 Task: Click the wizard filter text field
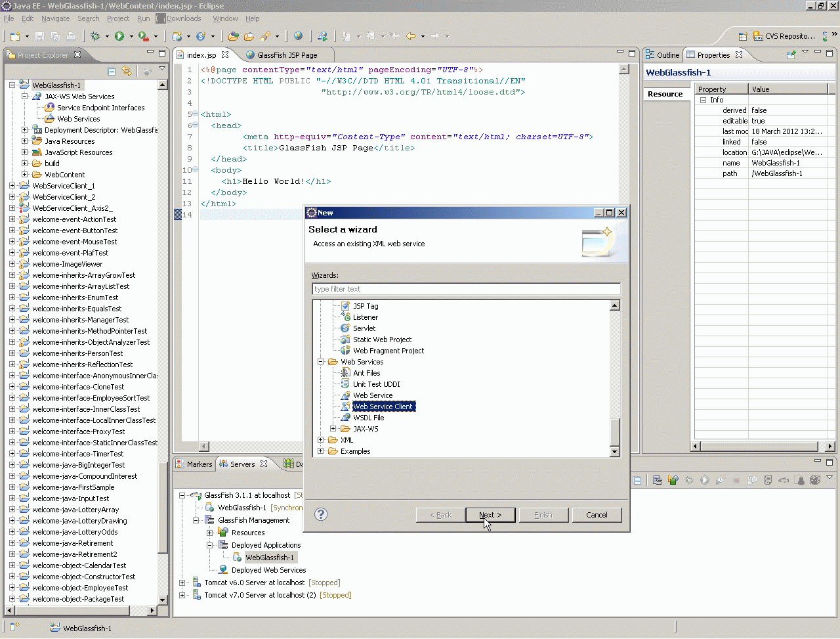click(x=466, y=289)
